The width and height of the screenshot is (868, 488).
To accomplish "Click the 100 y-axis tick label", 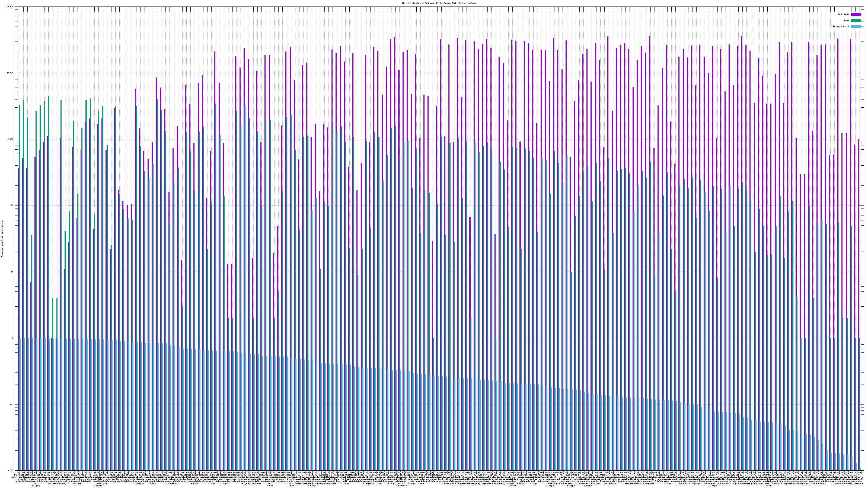I will (12, 206).
